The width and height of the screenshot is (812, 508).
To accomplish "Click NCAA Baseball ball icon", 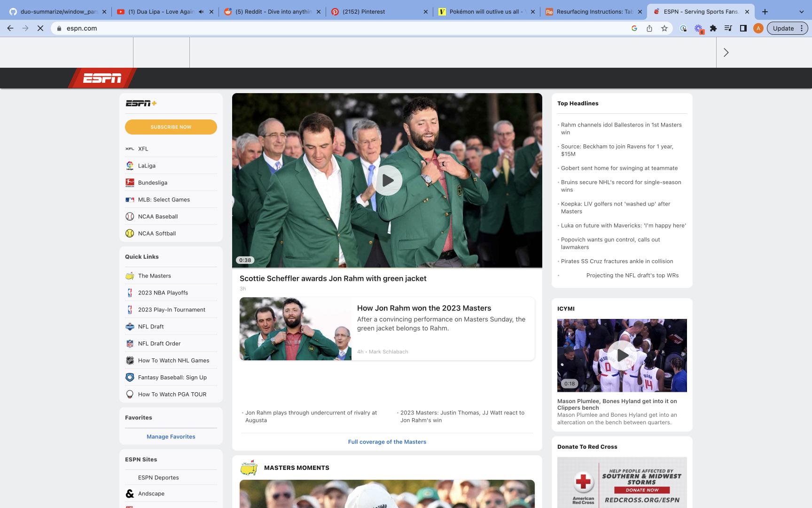I will pyautogui.click(x=130, y=216).
